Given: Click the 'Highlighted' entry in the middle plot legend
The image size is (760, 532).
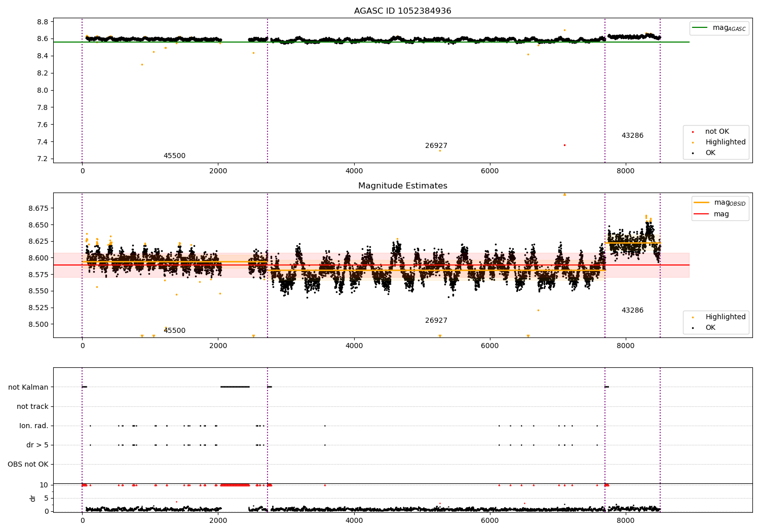Looking at the screenshot, I should point(719,317).
